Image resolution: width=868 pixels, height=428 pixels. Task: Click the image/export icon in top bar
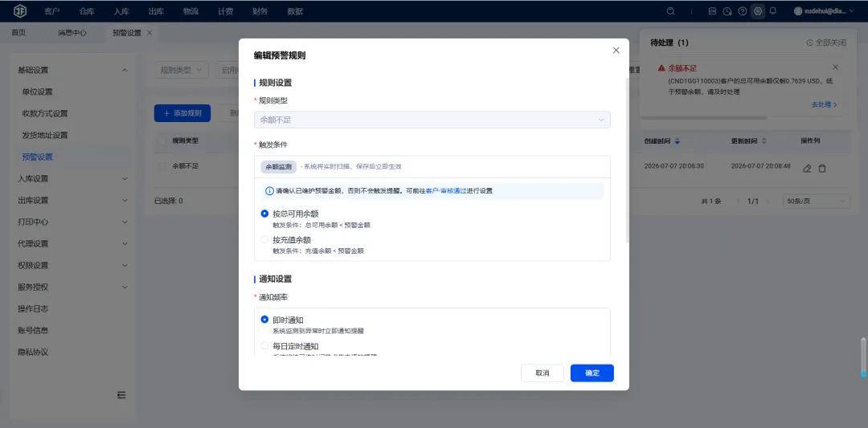[x=712, y=11]
